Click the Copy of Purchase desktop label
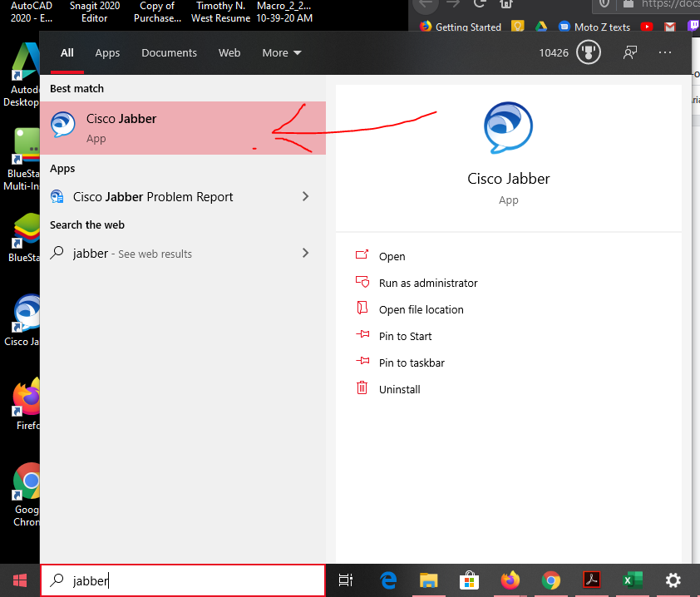Image resolution: width=700 pixels, height=597 pixels. 157,12
